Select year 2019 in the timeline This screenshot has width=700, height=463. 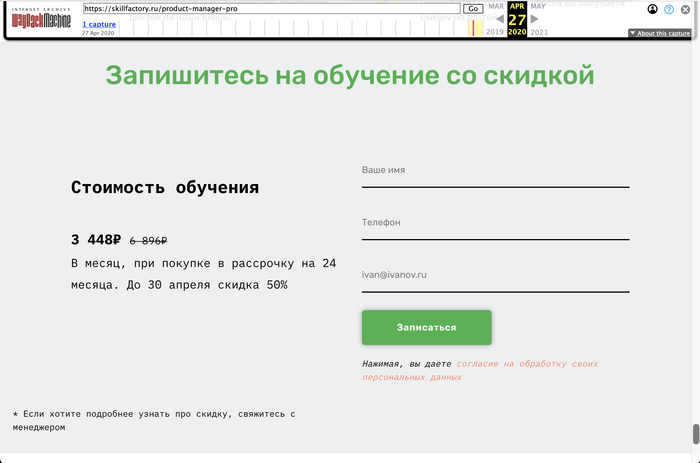click(x=495, y=32)
